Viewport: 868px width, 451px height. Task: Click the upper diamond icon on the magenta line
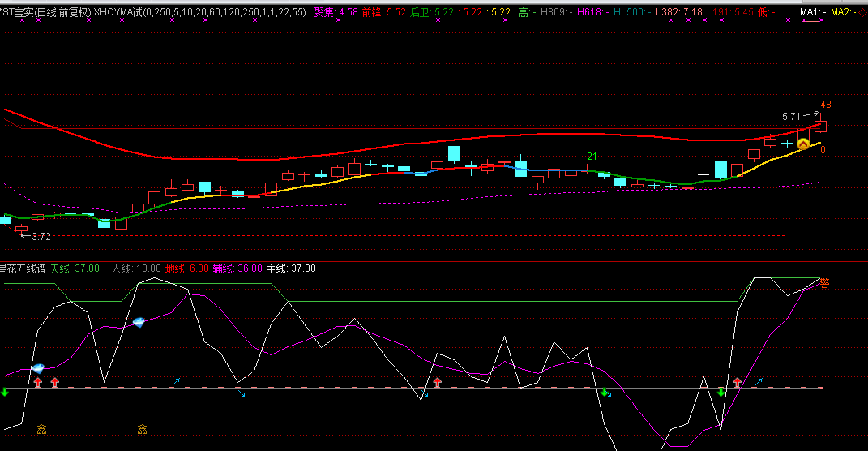coord(139,322)
